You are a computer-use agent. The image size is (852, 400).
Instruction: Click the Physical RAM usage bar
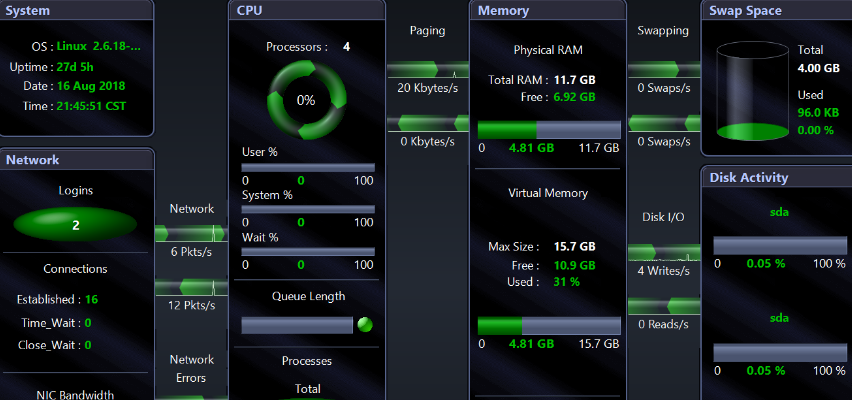[x=548, y=130]
